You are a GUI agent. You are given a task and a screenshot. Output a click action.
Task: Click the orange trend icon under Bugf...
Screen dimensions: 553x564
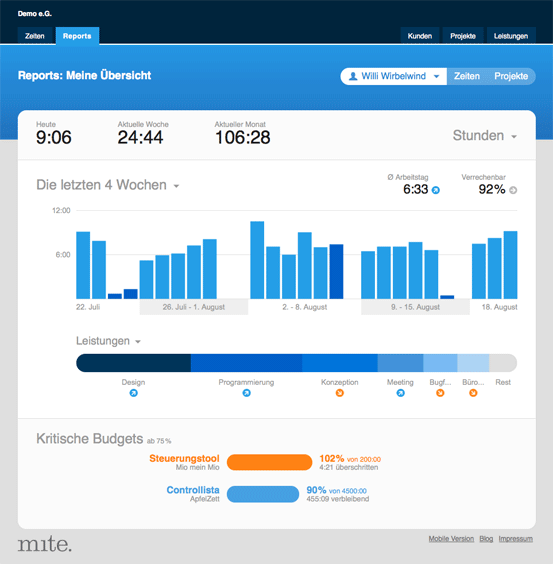(x=440, y=393)
